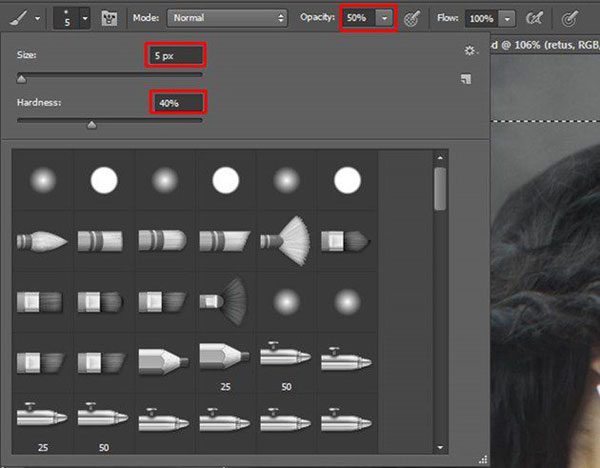
Task: Create new preset from this brush
Action: [x=466, y=79]
